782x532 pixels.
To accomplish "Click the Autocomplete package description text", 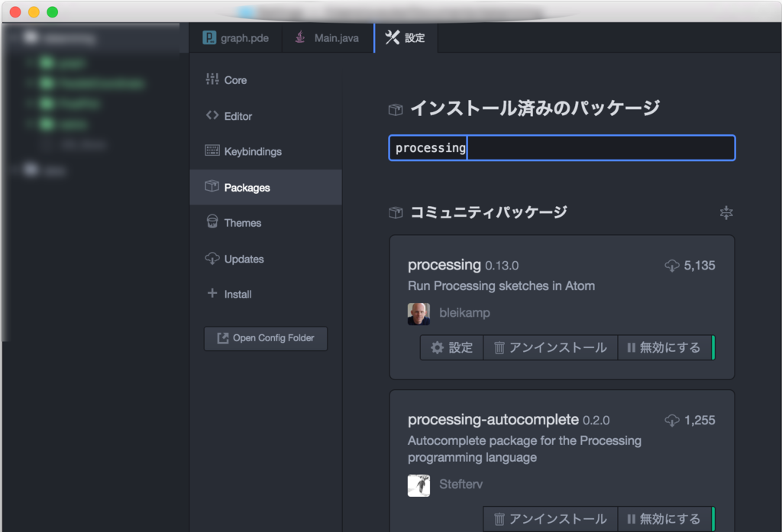I will tap(524, 450).
